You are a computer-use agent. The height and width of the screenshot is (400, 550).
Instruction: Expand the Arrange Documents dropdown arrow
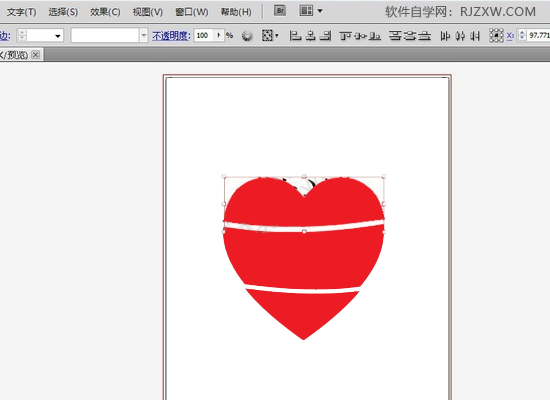(x=320, y=11)
